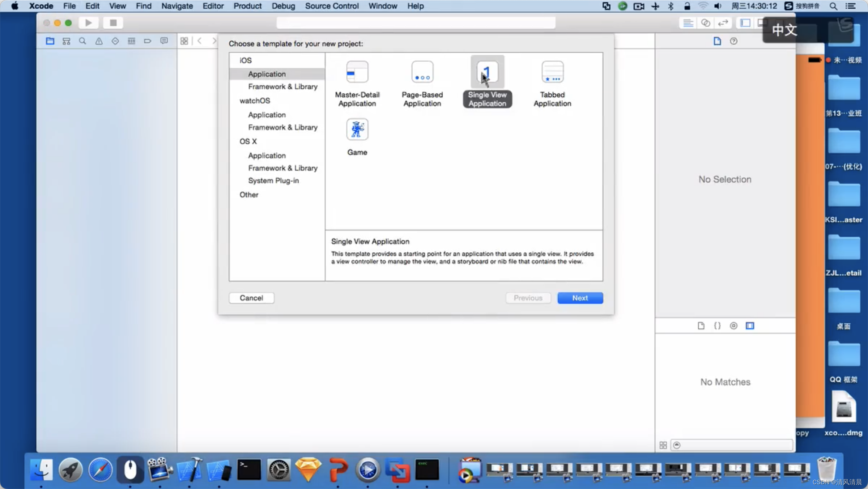Select the Page-Based Application template
The image size is (868, 489).
point(422,84)
